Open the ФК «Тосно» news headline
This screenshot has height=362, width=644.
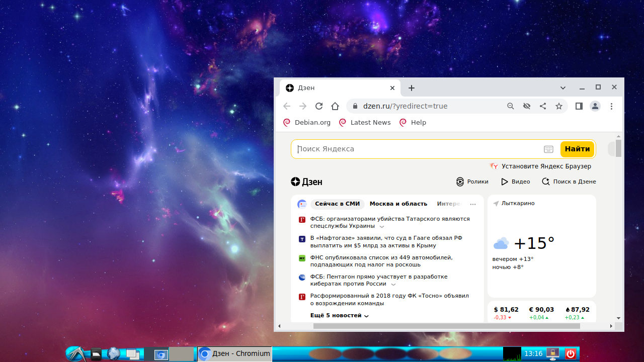point(389,300)
